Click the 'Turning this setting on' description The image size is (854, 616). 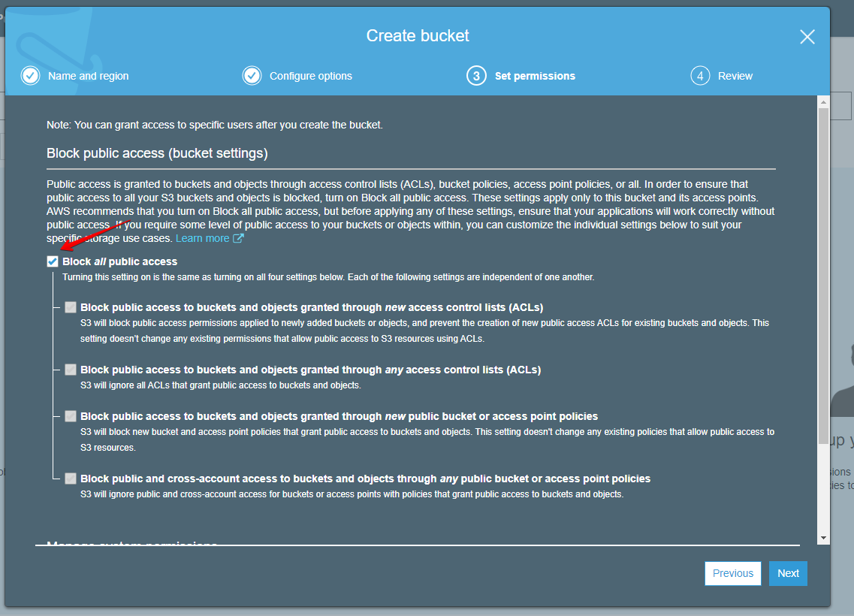[x=328, y=276]
